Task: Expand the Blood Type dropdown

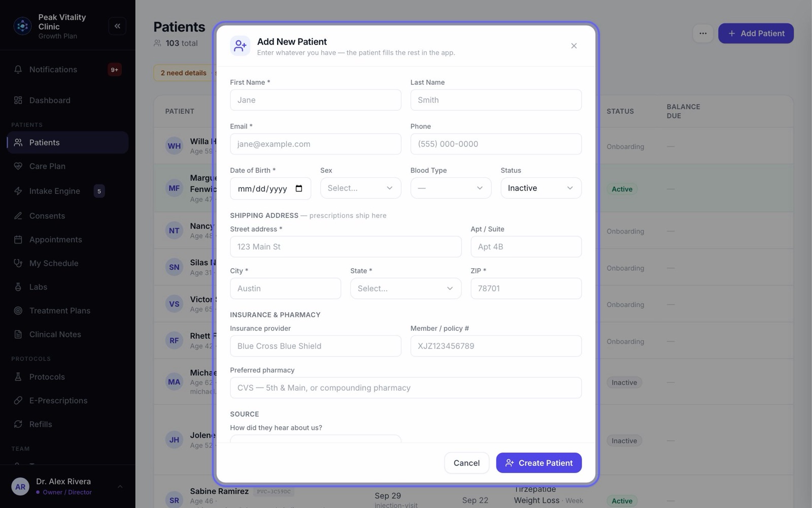Action: pos(451,188)
